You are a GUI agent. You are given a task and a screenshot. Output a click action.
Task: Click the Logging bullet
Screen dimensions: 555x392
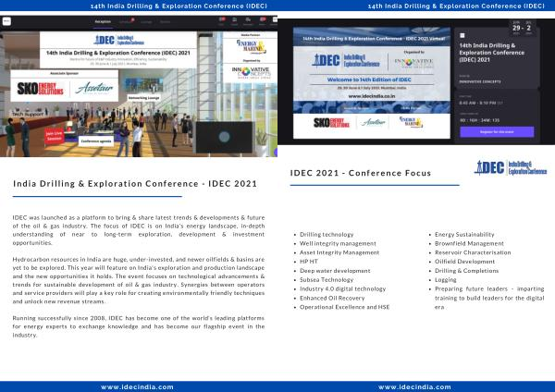[445, 280]
